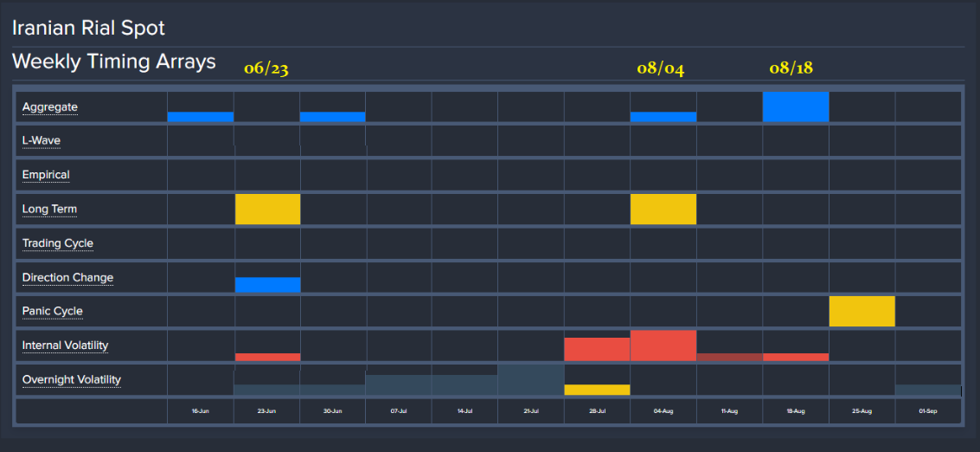Screen dimensions: 980x452
Task: Click the Aggregate row label
Action: [49, 107]
